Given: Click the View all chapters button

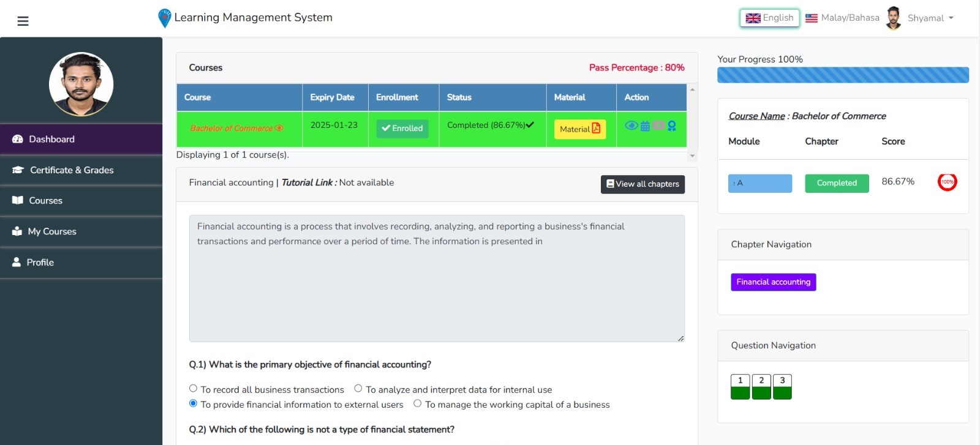Looking at the screenshot, I should point(643,184).
